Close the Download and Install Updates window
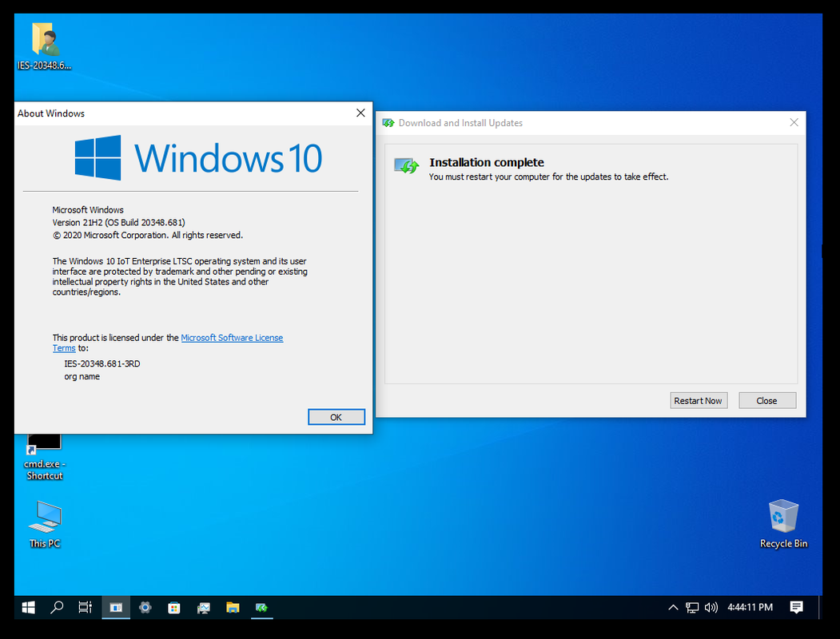 click(x=794, y=122)
